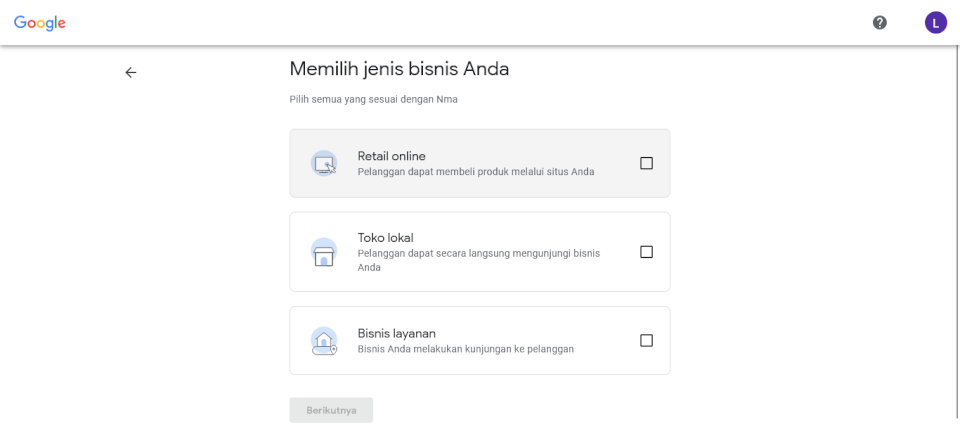Viewport: 960px width, 427px height.
Task: Click "Pelanggan dapat secara langsung mengunjungi bisnis Anda"
Action: (x=479, y=260)
